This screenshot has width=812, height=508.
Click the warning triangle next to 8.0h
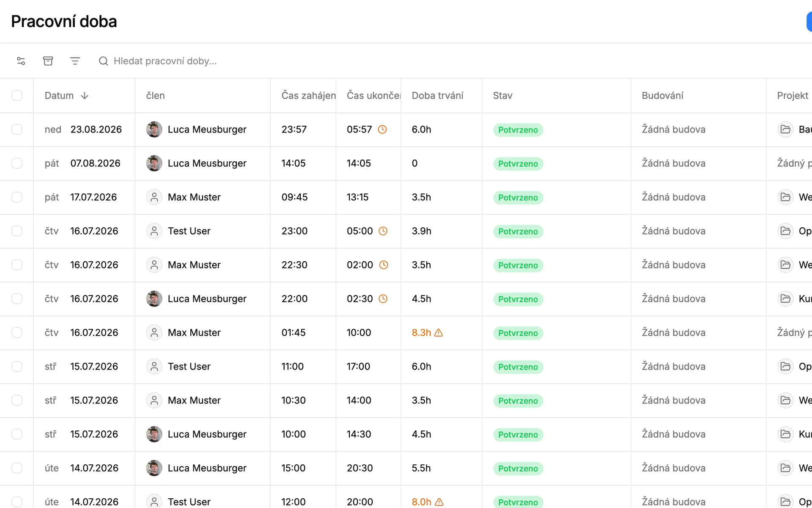coord(439,502)
